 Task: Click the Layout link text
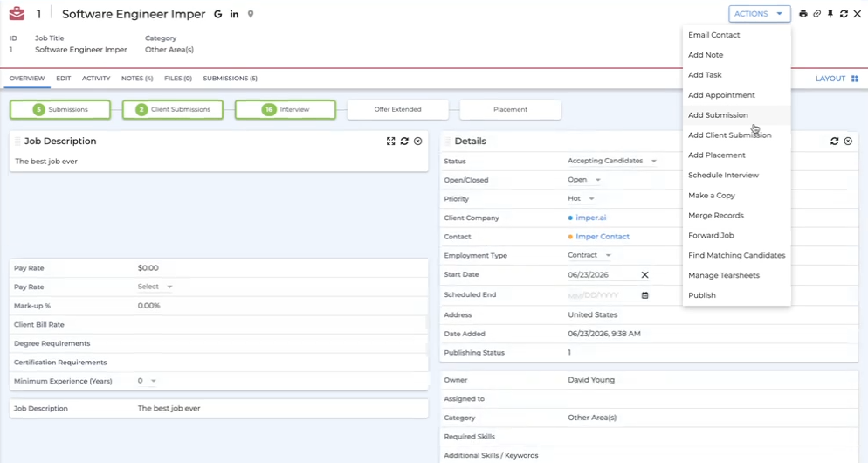click(x=830, y=79)
